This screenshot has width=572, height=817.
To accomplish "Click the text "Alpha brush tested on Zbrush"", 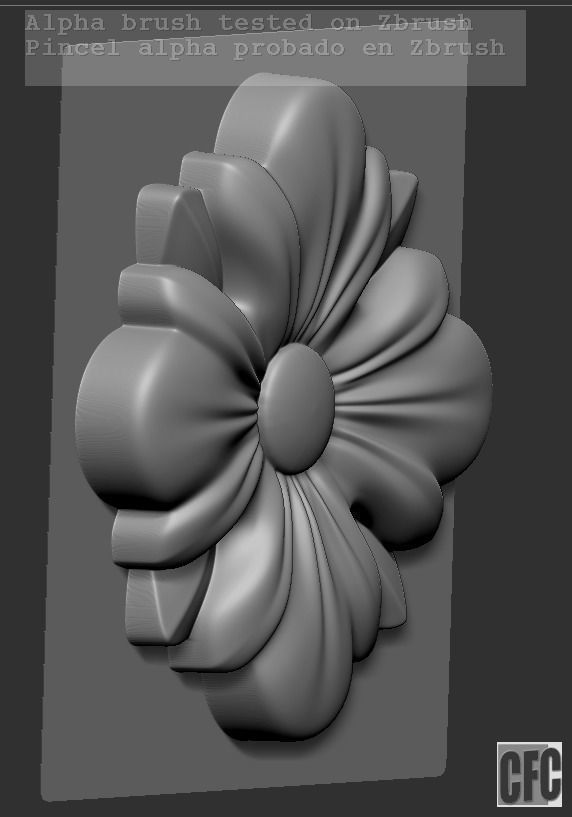I will 250,23.
